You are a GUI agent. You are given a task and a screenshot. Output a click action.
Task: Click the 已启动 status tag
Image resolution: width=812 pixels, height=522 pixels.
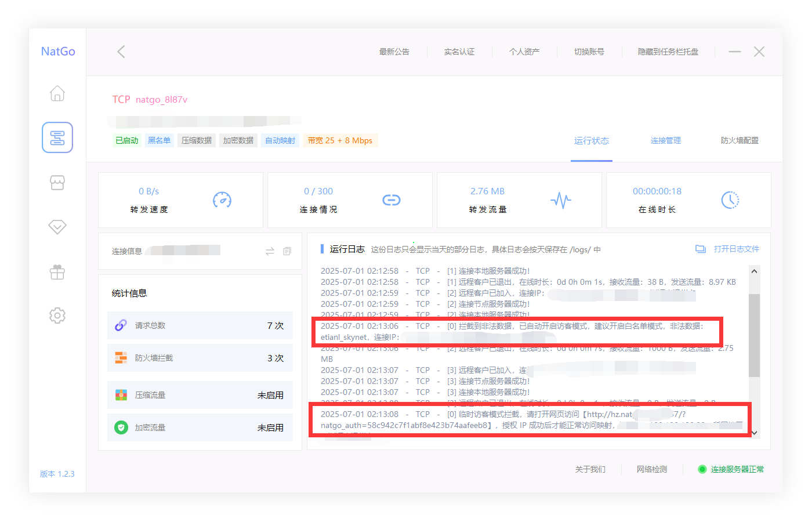[x=127, y=140]
